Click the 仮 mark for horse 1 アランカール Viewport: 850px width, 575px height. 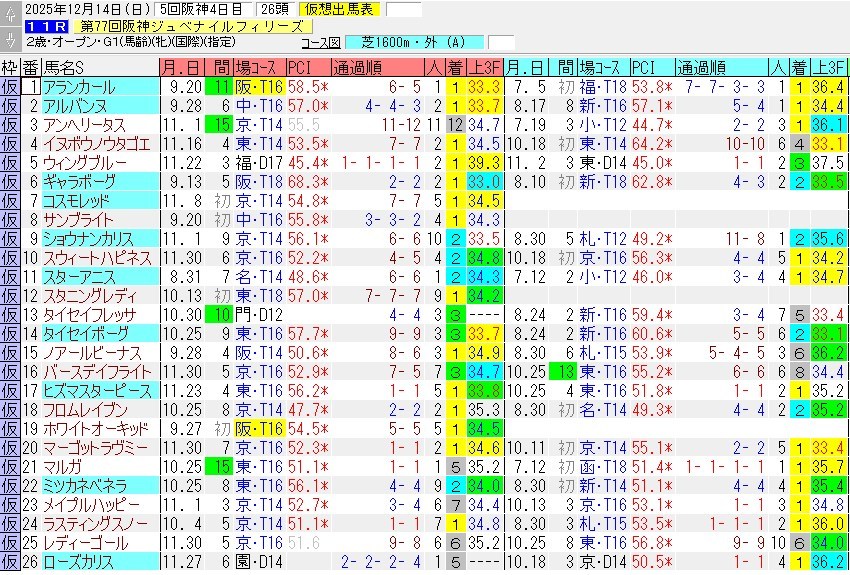coord(9,87)
